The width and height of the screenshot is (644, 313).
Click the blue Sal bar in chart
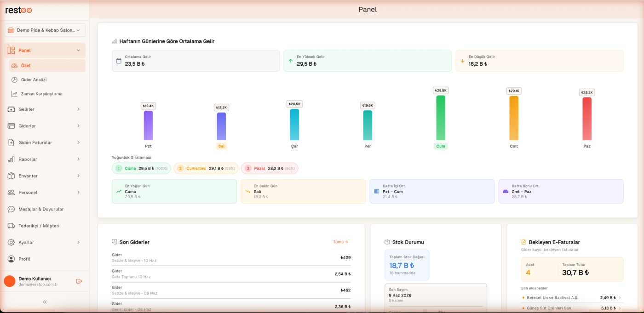click(x=221, y=126)
